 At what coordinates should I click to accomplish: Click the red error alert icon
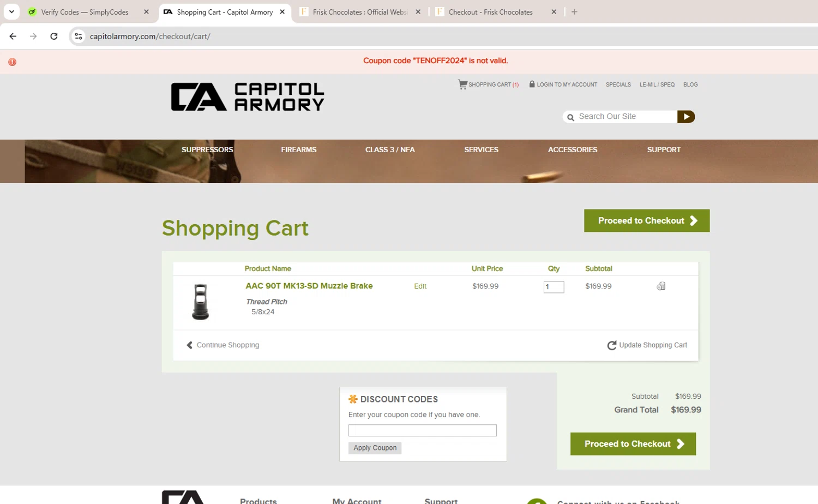[12, 62]
